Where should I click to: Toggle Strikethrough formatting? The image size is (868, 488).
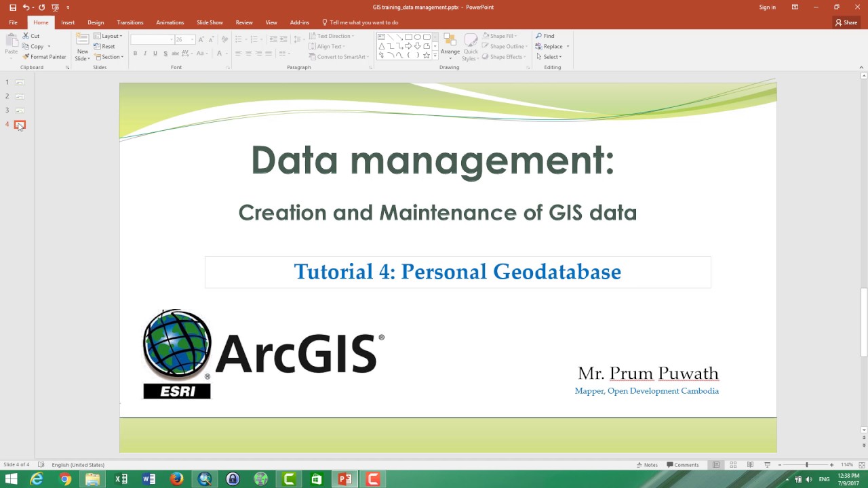175,54
